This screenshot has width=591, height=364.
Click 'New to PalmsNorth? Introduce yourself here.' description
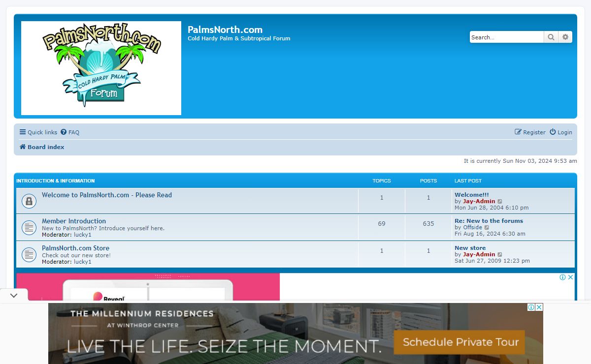coord(103,228)
